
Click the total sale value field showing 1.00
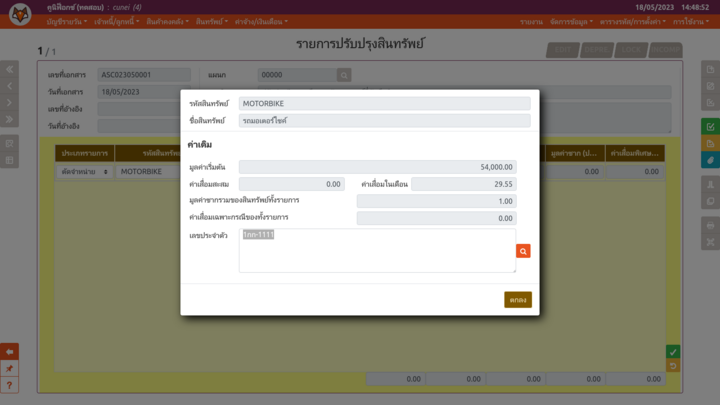point(437,201)
